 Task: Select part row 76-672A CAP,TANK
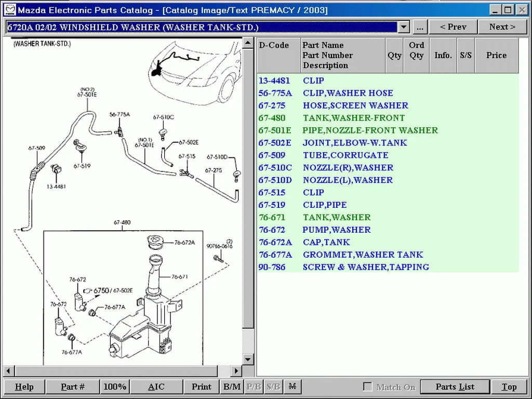tap(388, 242)
